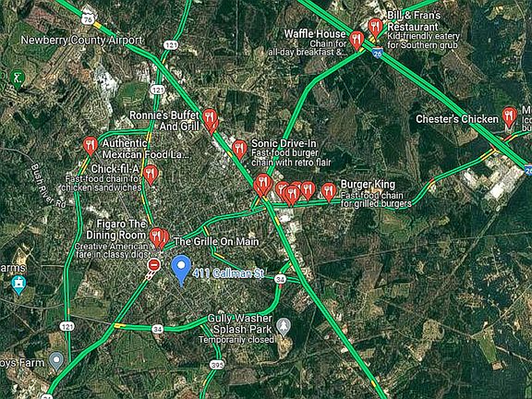Select Authentic Mexican Food pin
This screenshot has height=399, width=532.
91,146
